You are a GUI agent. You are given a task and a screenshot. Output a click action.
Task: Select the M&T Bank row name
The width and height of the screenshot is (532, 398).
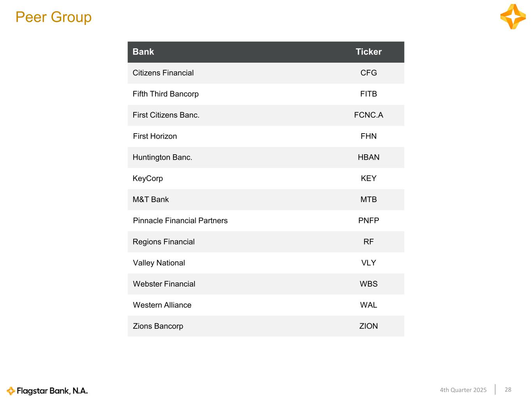pos(150,199)
